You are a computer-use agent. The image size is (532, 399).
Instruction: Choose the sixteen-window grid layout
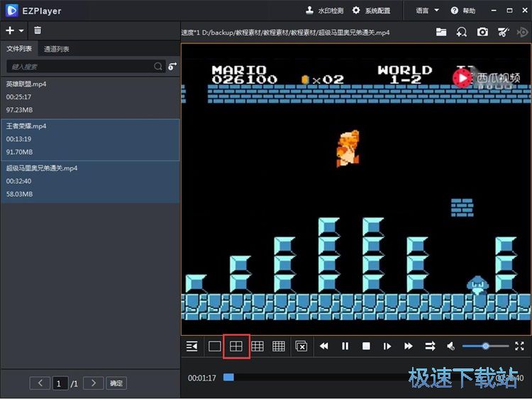(279, 346)
